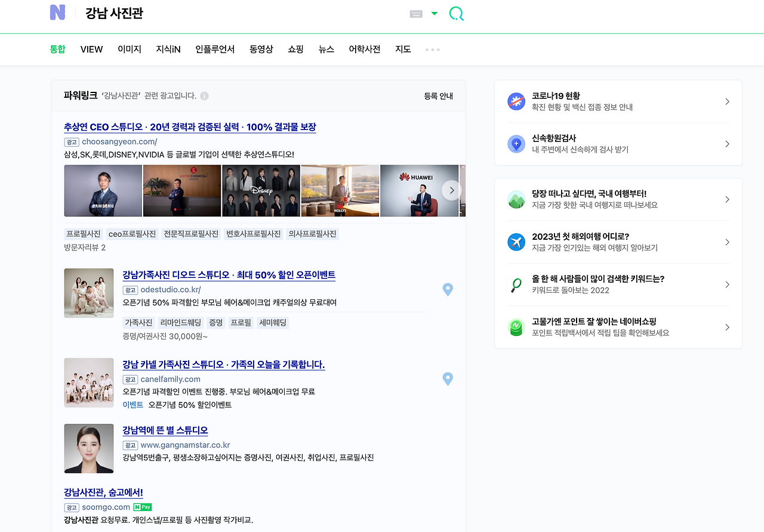The width and height of the screenshot is (764, 532).
Task: Open the Lotte Chemical portrait thumbnail
Action: pos(182,191)
